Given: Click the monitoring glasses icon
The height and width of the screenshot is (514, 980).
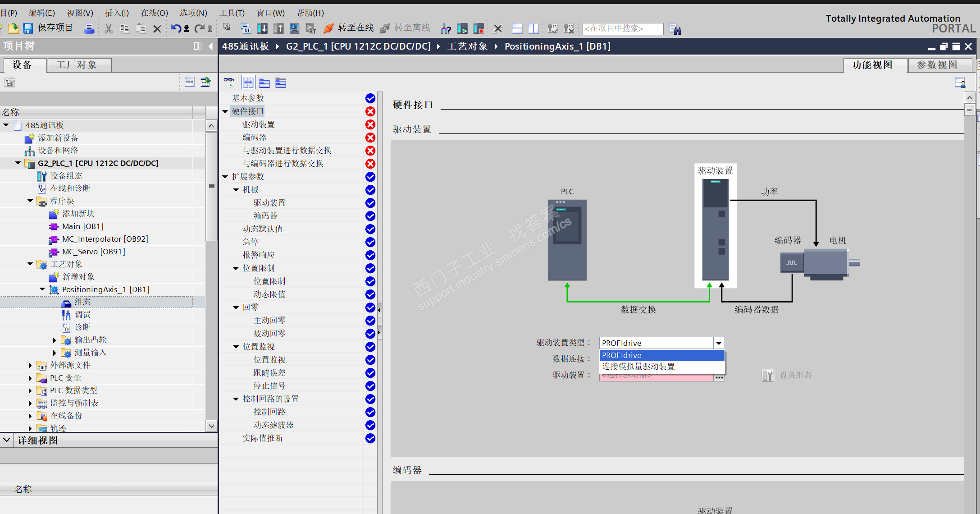Looking at the screenshot, I should pos(229,82).
